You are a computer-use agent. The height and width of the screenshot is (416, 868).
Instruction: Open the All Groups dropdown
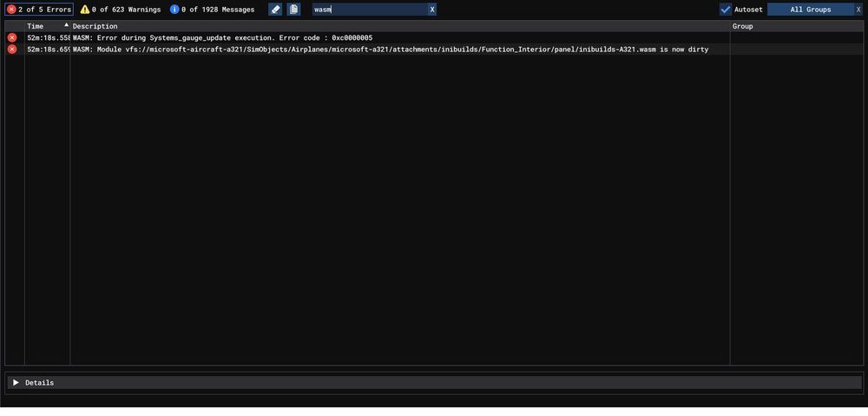[x=810, y=10]
